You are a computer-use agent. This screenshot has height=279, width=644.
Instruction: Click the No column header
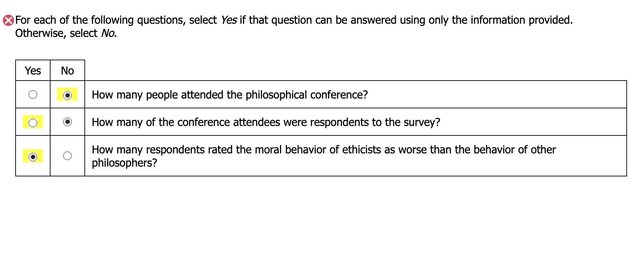tap(67, 71)
